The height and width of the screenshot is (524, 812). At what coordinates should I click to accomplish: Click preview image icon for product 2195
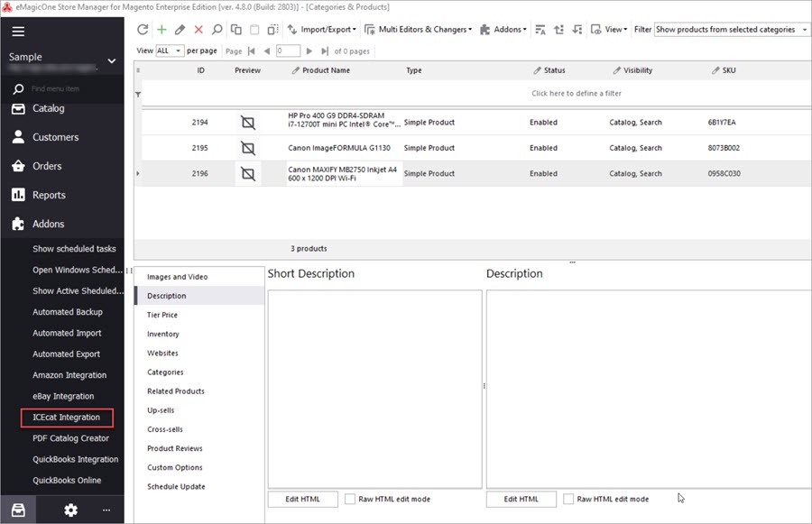pyautogui.click(x=248, y=148)
